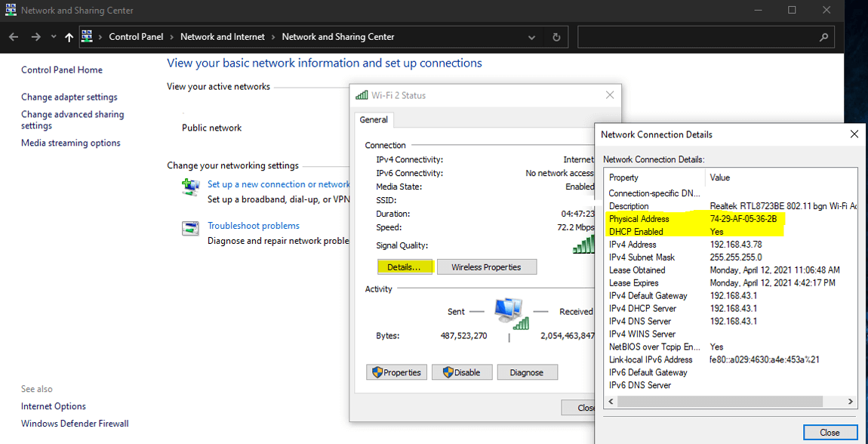Click the Forward navigation arrow
The height and width of the screenshot is (444, 868).
(x=35, y=37)
